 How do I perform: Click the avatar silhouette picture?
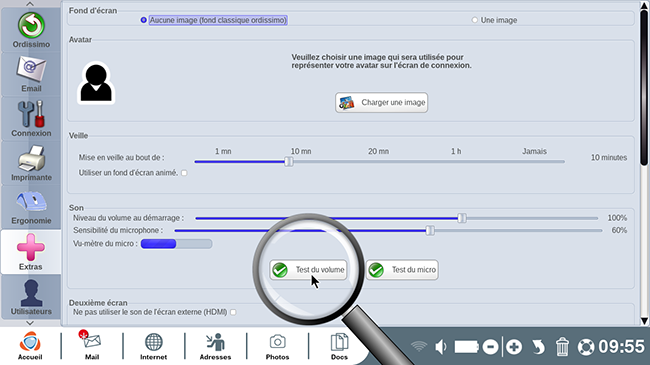[x=96, y=83]
